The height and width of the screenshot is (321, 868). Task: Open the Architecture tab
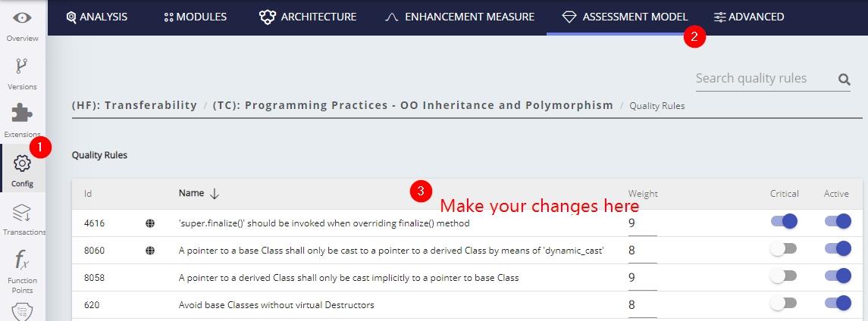tap(308, 17)
